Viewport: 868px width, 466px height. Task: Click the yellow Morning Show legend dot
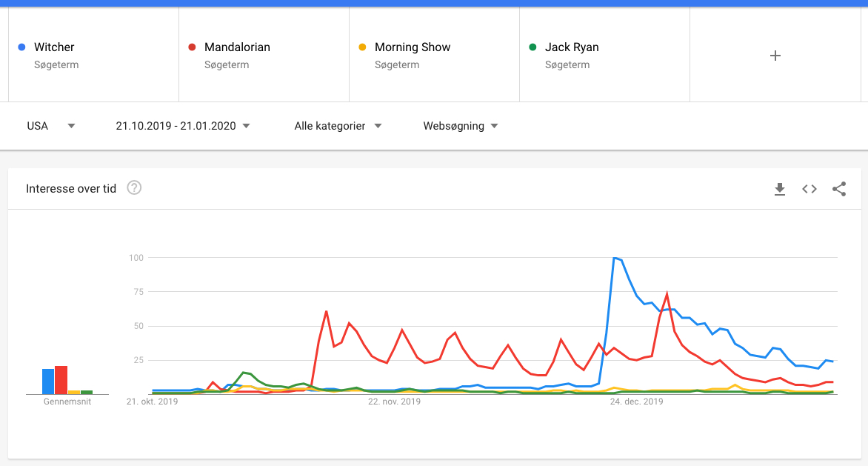pos(362,47)
